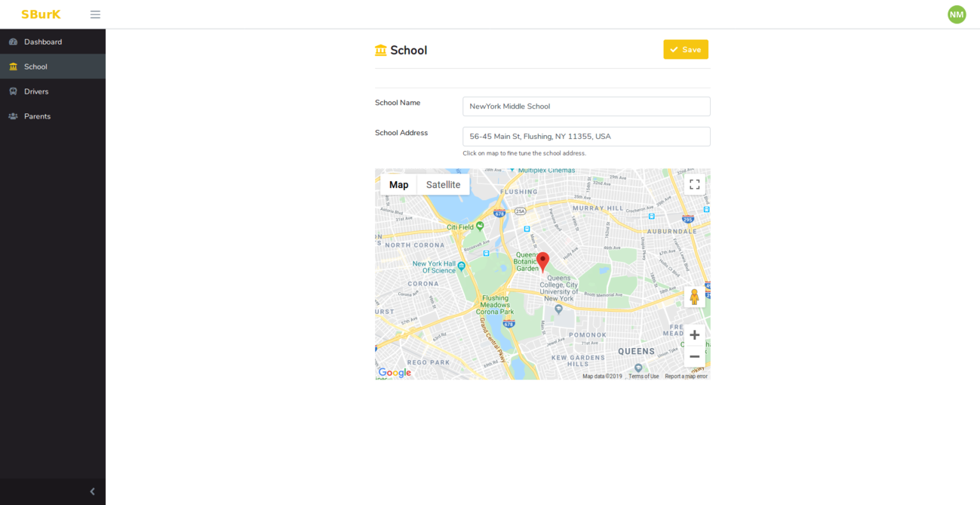Toggle the hamburger menu icon
The image size is (980, 505).
point(95,14)
